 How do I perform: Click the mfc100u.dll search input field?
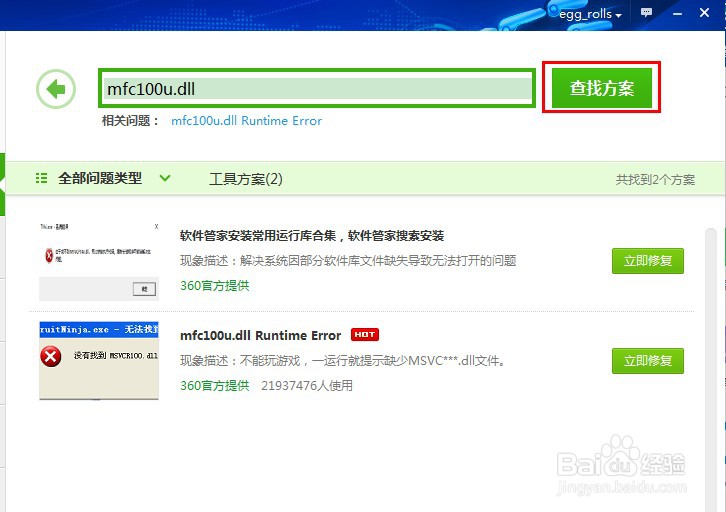tap(317, 88)
